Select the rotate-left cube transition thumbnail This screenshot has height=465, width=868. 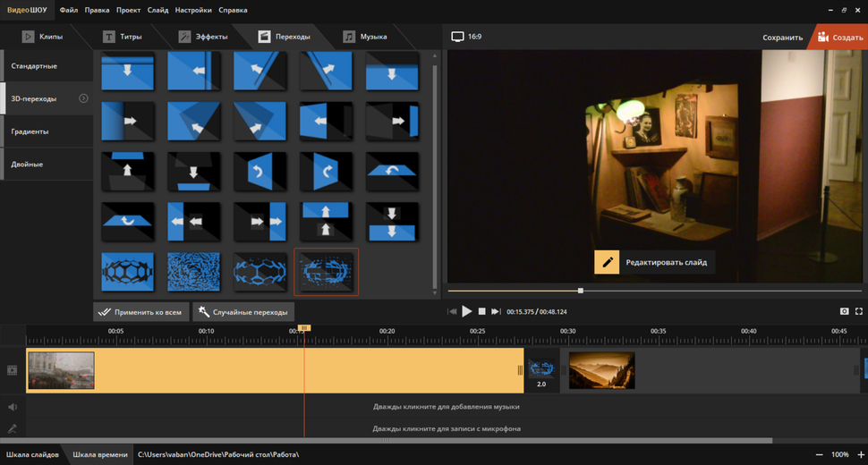260,172
